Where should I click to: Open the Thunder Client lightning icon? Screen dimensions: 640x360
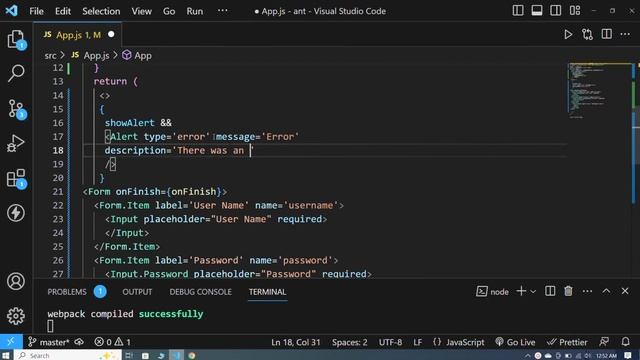(x=16, y=213)
